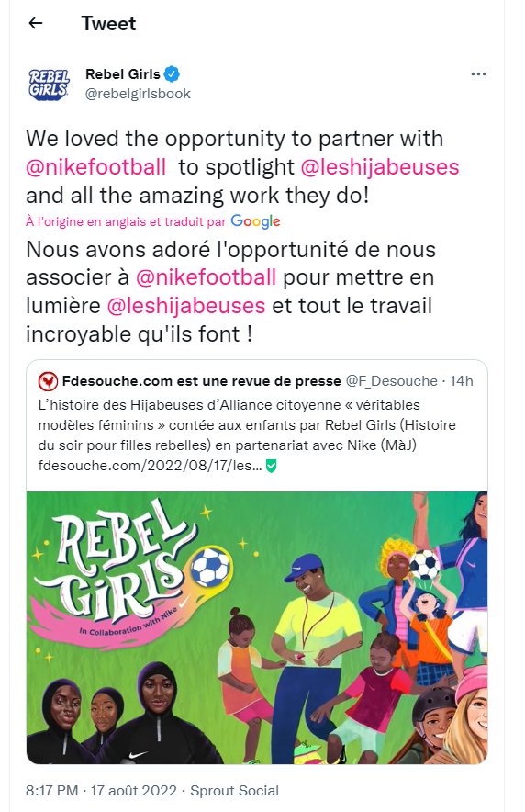Viewport: 525px width, 812px height.
Task: Open the Rebel Girls profile avatar
Action: click(49, 84)
